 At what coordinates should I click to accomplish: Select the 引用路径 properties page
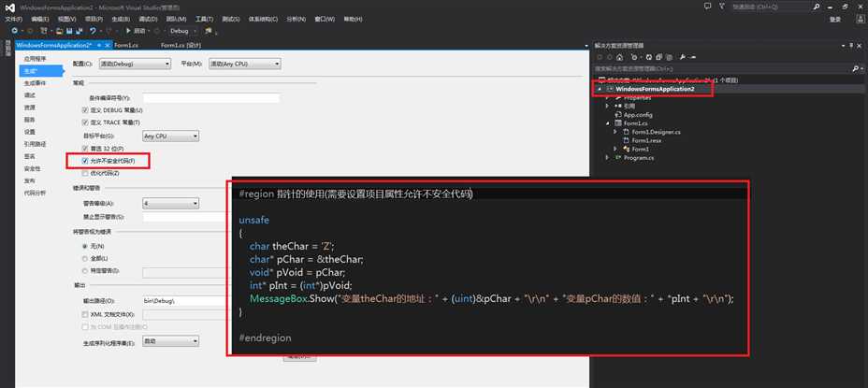(x=35, y=144)
